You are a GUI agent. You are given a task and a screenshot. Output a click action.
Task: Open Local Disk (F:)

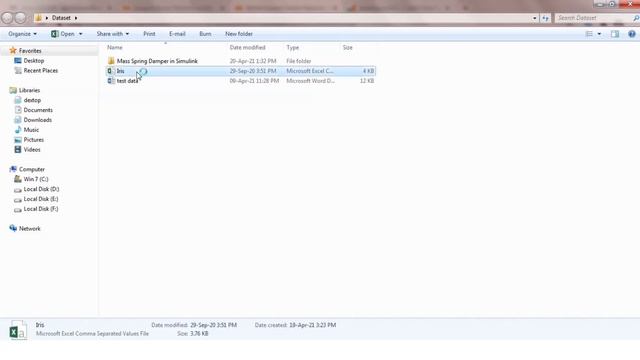[41, 209]
